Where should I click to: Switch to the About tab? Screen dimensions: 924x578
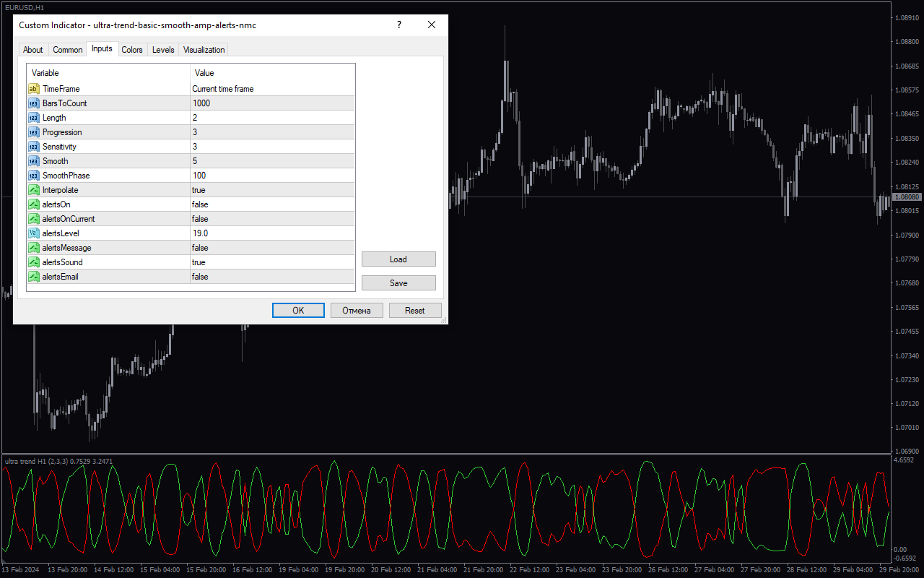pyautogui.click(x=32, y=50)
